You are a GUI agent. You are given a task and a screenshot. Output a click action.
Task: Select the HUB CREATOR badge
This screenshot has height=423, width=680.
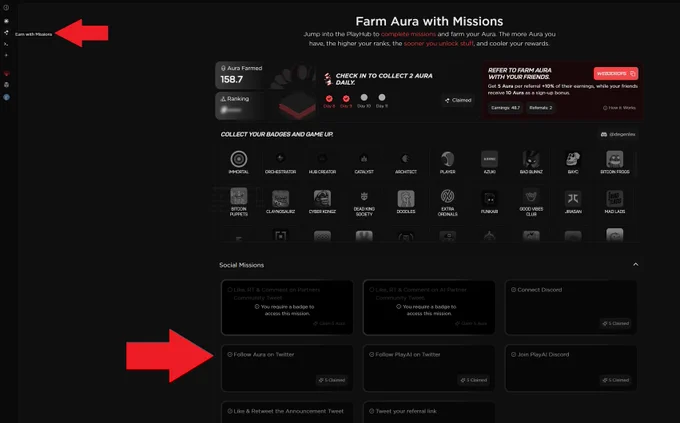coord(322,162)
